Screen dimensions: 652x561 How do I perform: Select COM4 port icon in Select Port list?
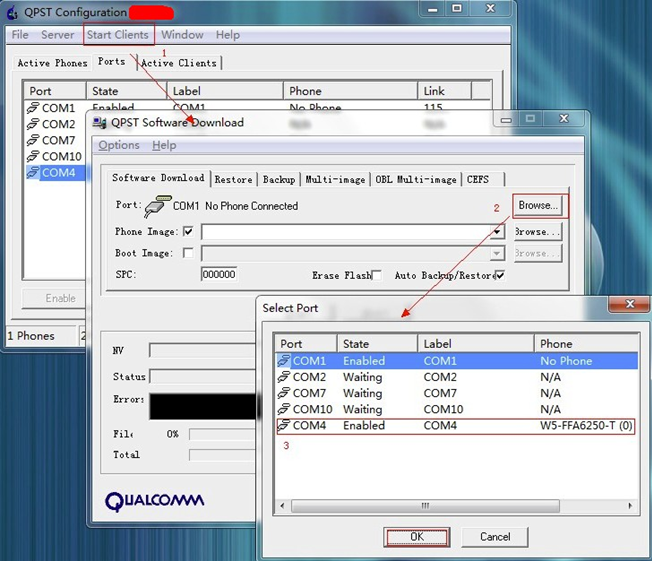coord(284,425)
